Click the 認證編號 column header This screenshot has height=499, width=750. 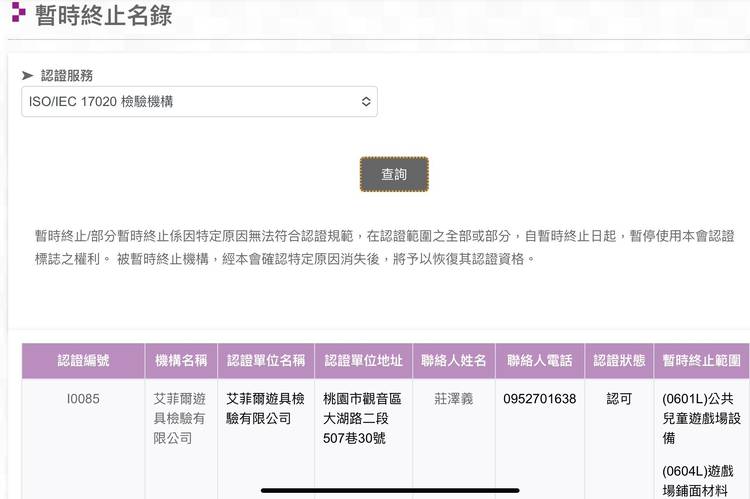coord(84,361)
